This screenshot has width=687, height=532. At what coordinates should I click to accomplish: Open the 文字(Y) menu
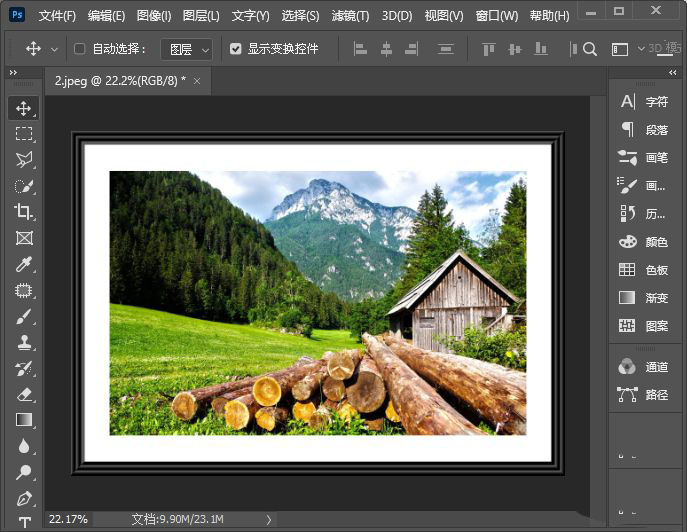click(x=251, y=16)
